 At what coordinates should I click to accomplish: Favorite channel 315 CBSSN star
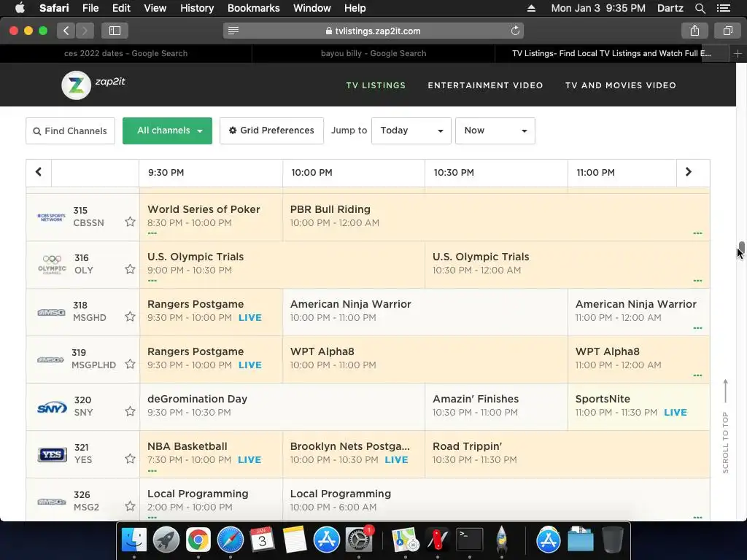point(130,222)
